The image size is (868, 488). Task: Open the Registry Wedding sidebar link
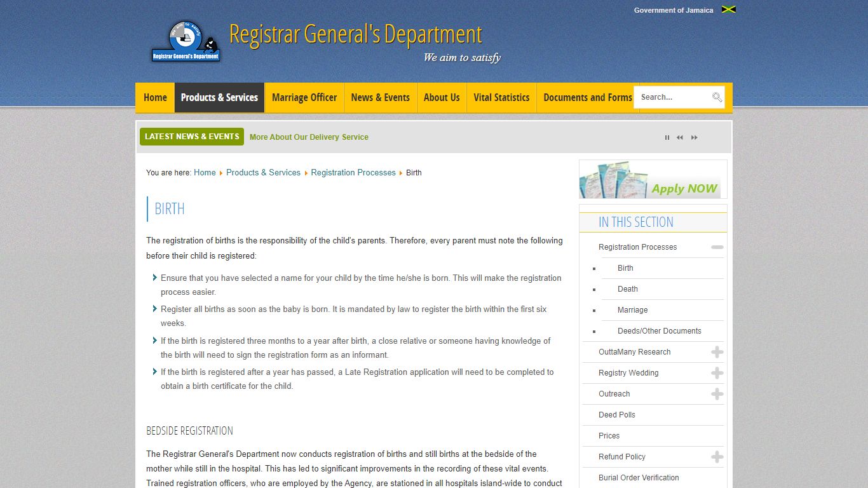pyautogui.click(x=628, y=373)
